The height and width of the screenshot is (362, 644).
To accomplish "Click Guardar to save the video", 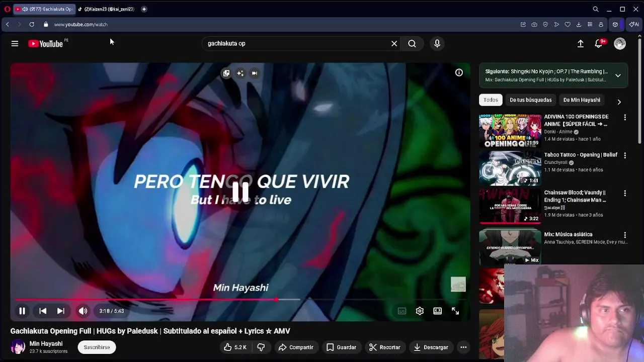I will [x=341, y=347].
